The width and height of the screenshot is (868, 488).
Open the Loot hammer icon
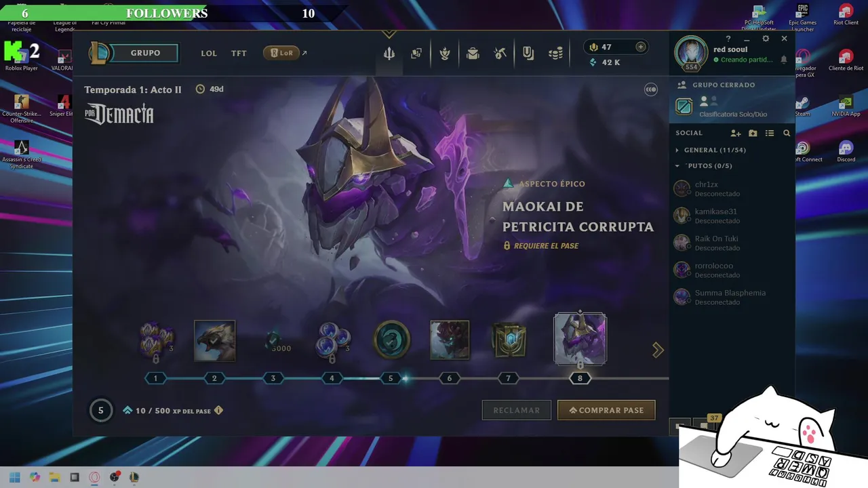tap(500, 54)
